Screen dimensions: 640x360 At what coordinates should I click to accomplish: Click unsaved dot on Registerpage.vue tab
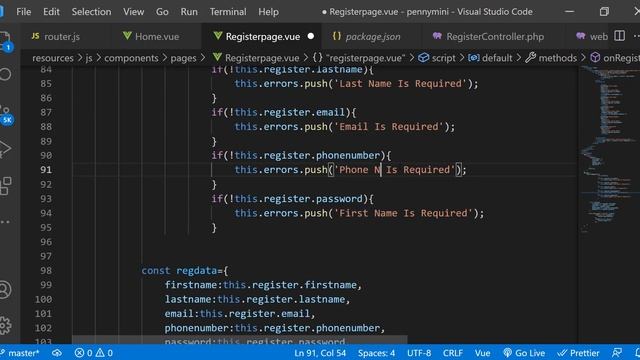(x=311, y=36)
